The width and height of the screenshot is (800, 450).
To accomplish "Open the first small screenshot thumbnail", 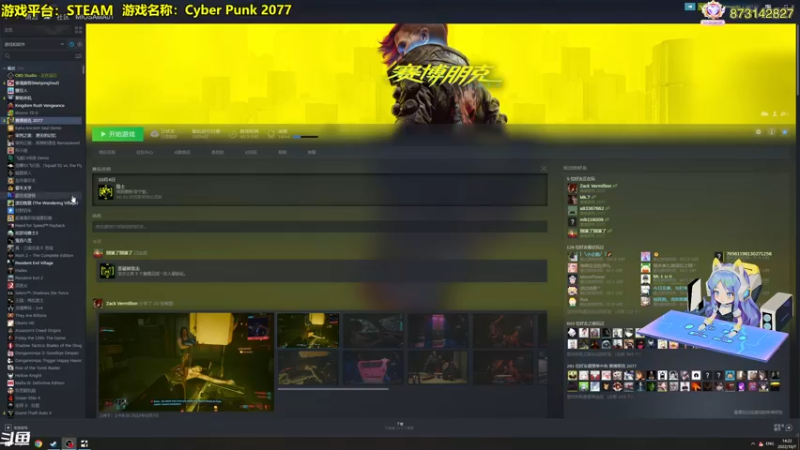I will [308, 331].
